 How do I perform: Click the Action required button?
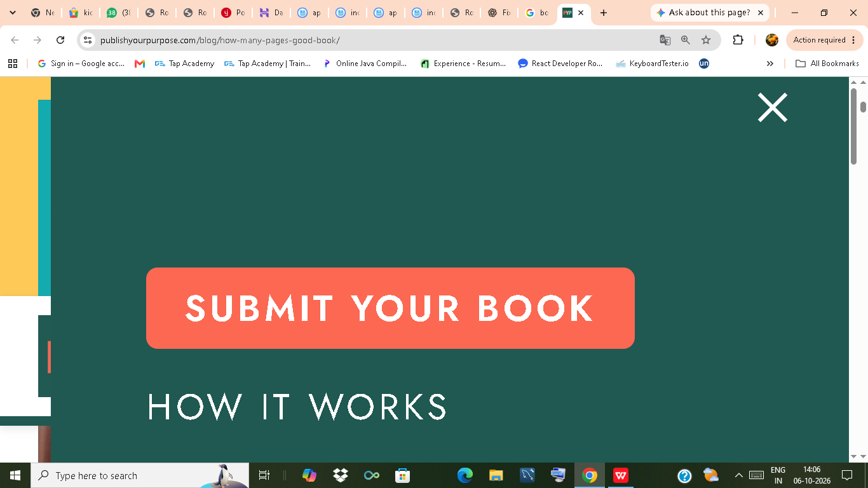click(x=825, y=40)
